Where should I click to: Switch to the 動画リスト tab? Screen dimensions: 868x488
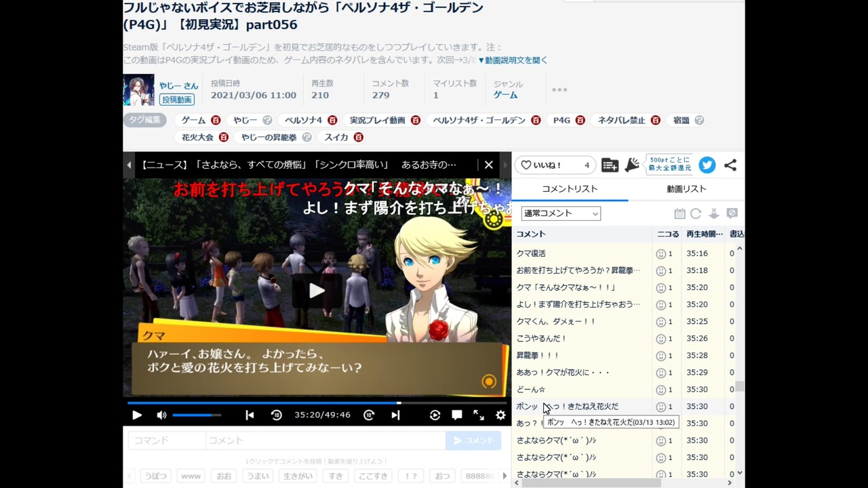click(686, 189)
